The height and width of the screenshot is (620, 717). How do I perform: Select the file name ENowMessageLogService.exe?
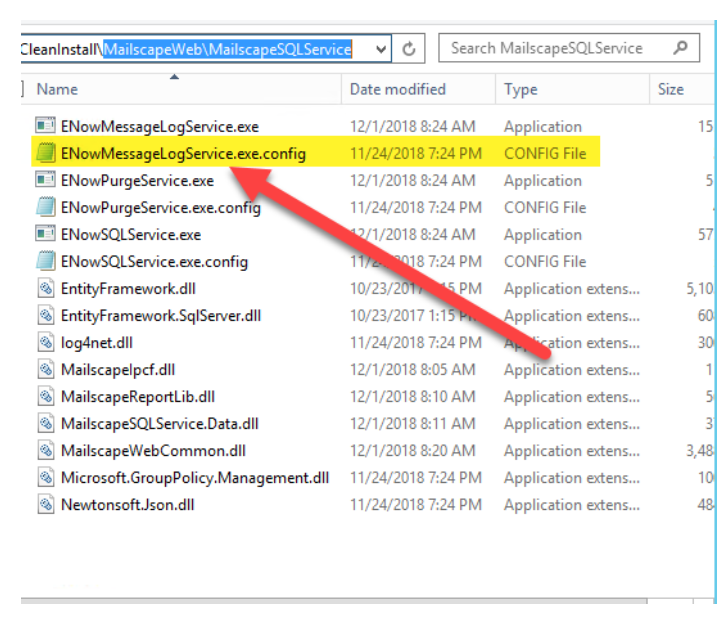pos(160,126)
